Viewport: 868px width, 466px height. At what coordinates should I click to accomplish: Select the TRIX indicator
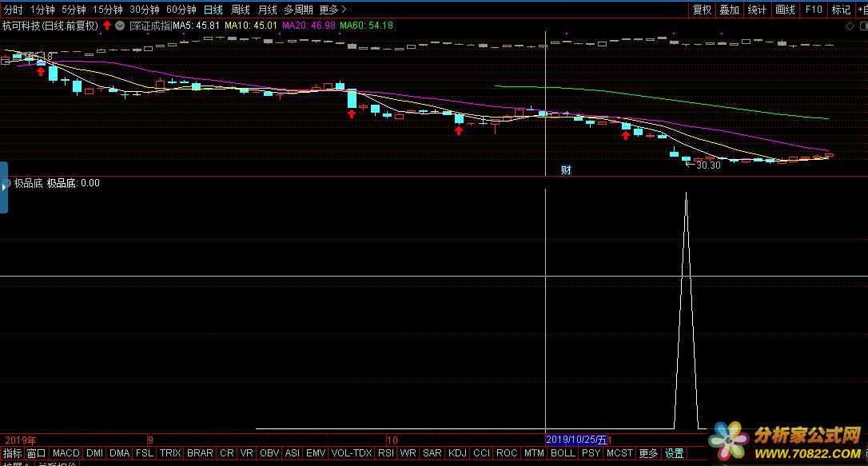(170, 453)
